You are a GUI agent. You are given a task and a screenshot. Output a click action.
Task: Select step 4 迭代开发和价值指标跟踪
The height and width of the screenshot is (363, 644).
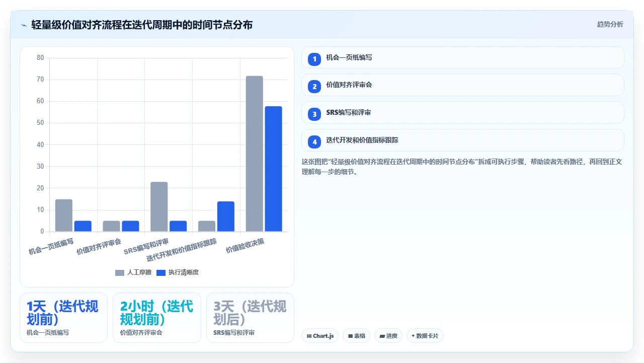(462, 140)
